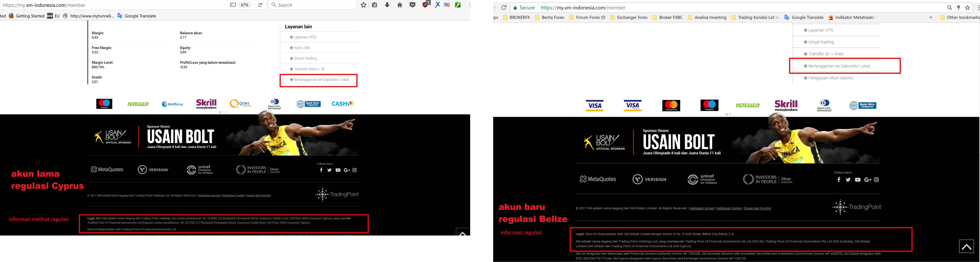980x262 pixels.
Task: Bookmark this page with Chrome's star icon
Action: tap(967, 8)
